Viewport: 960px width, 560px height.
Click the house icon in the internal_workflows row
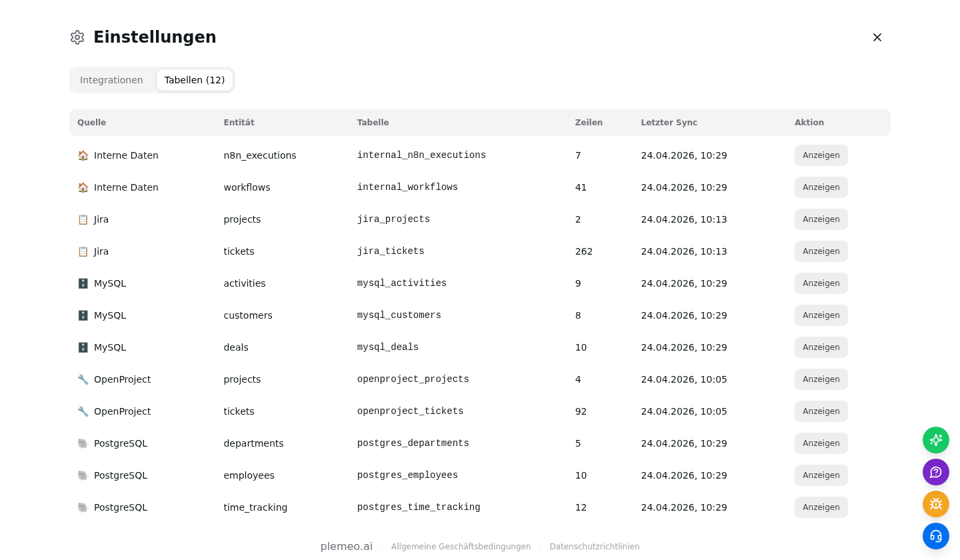point(83,187)
